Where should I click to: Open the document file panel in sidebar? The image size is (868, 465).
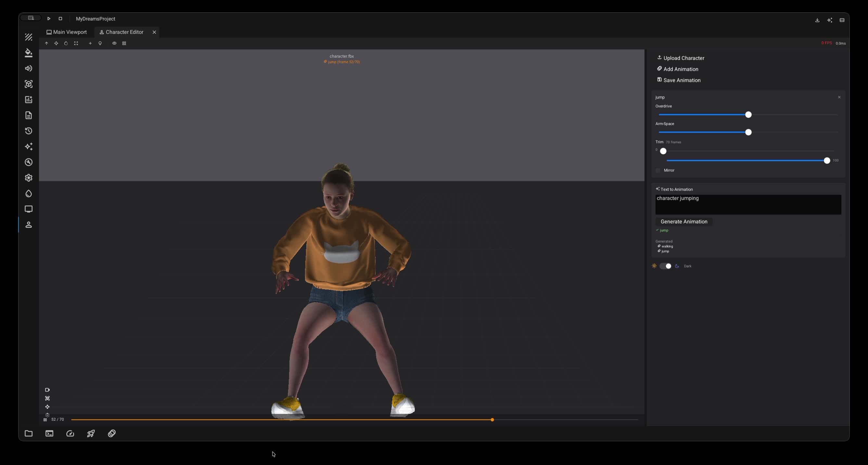pyautogui.click(x=29, y=115)
